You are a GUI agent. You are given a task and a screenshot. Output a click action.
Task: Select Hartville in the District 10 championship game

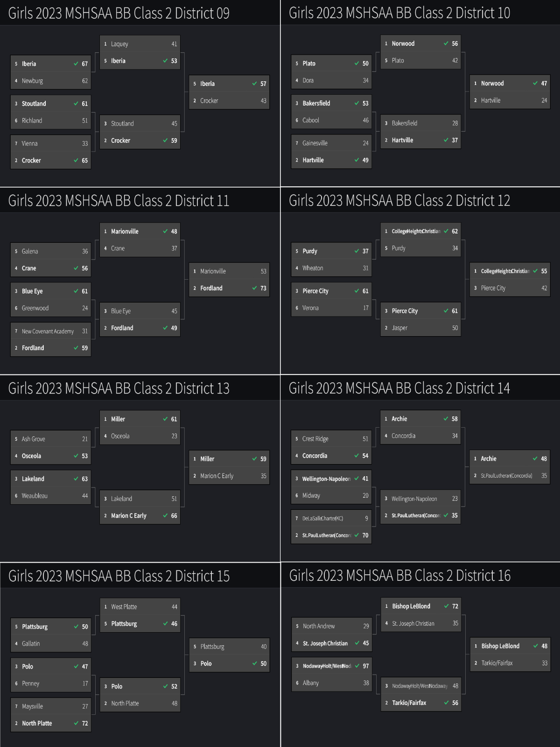510,100
